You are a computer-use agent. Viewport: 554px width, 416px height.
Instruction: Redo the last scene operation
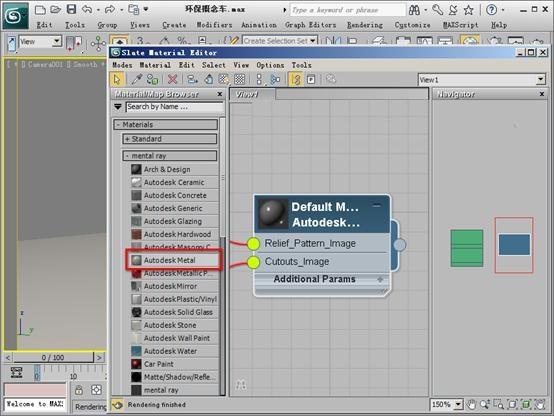pos(110,10)
